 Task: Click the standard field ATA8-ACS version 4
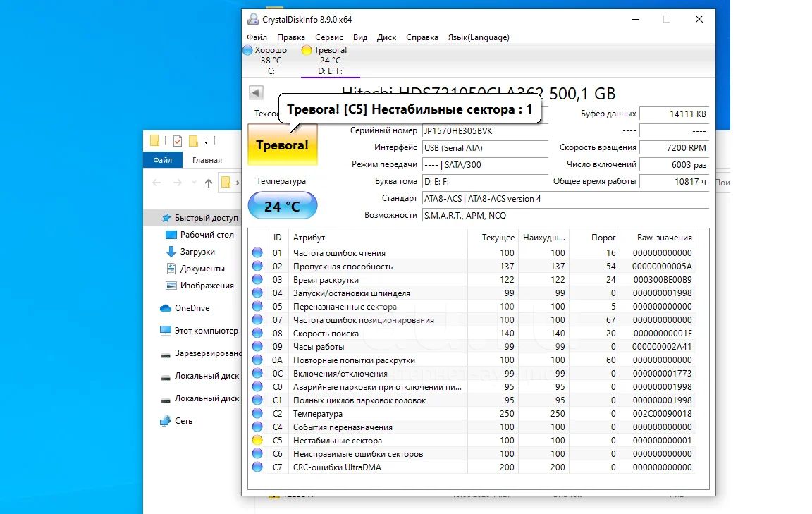565,199
